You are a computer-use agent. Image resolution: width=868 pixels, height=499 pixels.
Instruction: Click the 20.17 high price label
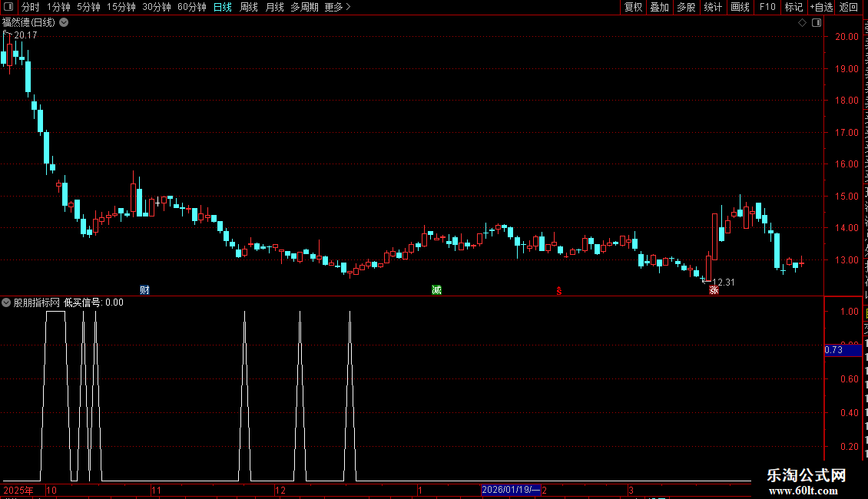click(25, 35)
